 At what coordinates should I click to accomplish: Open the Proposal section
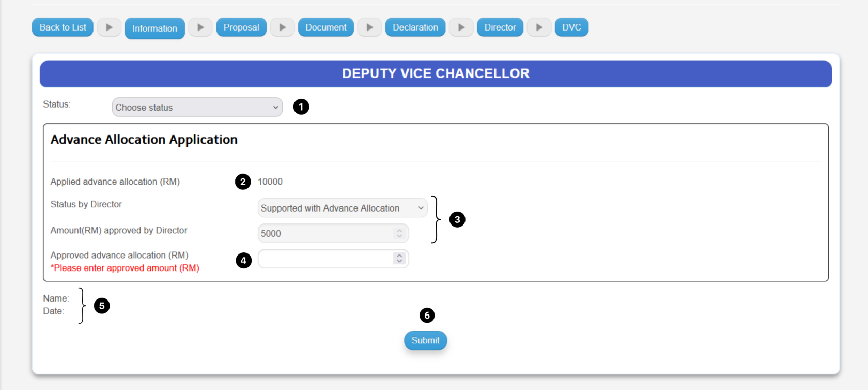[241, 27]
